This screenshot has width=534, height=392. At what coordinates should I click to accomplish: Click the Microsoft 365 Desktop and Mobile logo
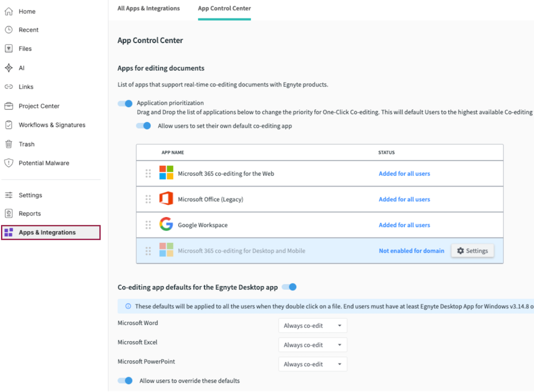[x=166, y=250]
